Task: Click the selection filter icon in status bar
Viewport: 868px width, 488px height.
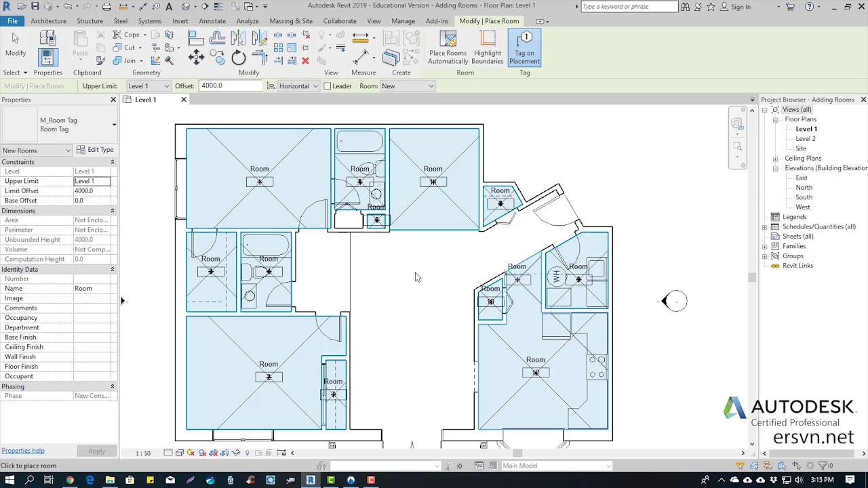Action: tap(825, 466)
